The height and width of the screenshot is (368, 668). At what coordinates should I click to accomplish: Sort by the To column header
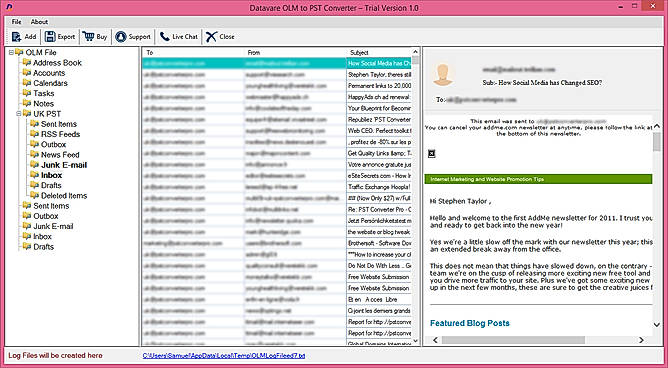[194, 53]
